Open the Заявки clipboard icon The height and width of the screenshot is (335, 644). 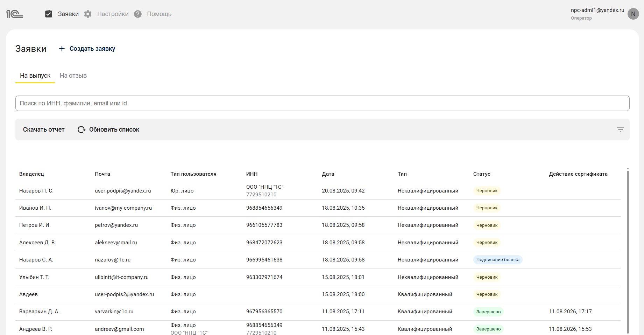pyautogui.click(x=49, y=14)
